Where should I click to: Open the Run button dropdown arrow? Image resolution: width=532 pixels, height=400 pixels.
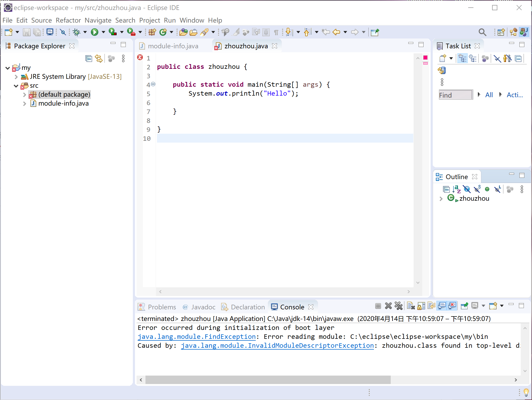point(103,32)
